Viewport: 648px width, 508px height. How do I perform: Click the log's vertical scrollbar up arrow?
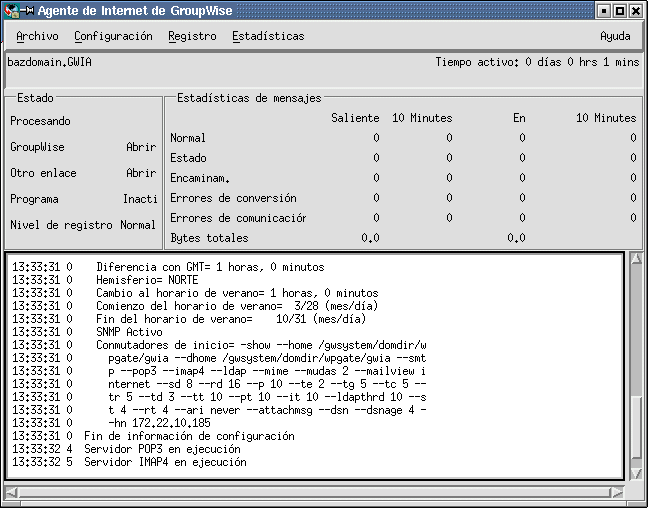coord(635,261)
